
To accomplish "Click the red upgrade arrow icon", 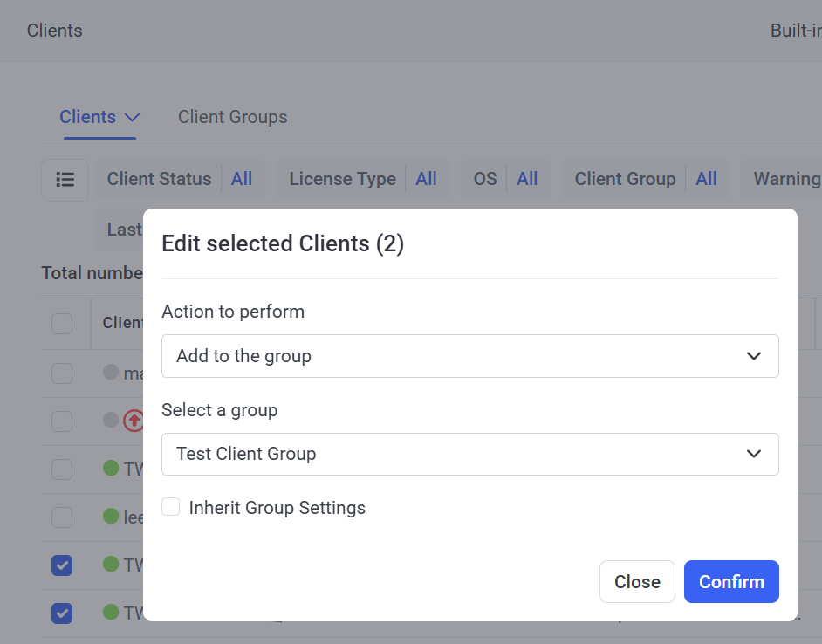I will 133,421.
